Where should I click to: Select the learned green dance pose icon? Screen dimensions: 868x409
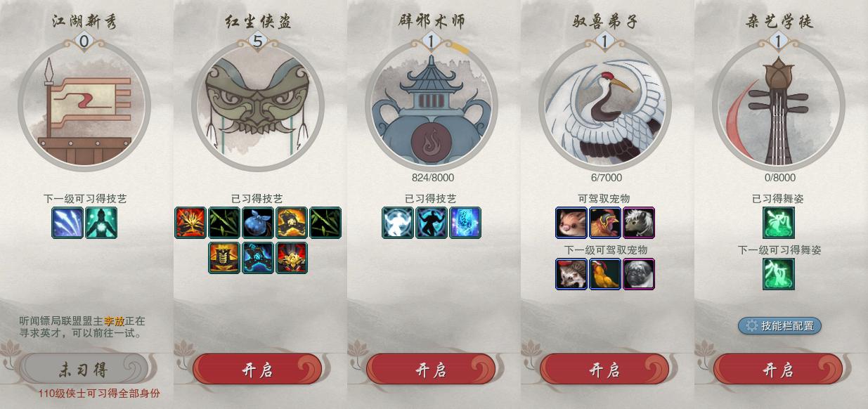[779, 223]
